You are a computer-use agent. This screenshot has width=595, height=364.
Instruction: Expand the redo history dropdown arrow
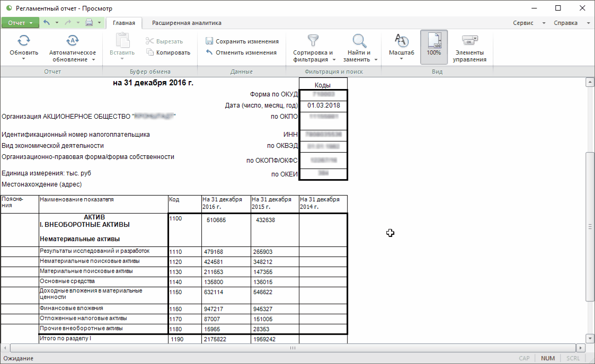[x=78, y=22]
